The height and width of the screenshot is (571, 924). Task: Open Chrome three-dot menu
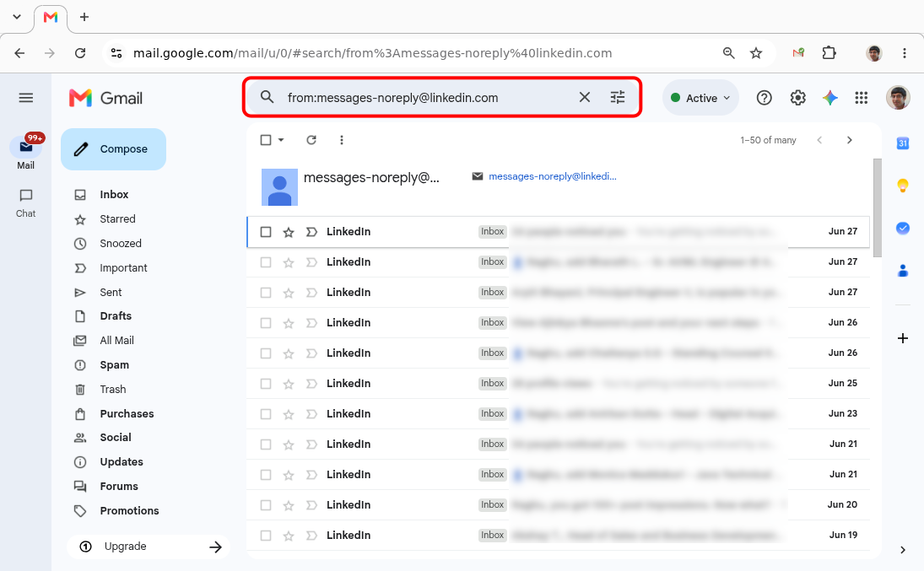904,53
